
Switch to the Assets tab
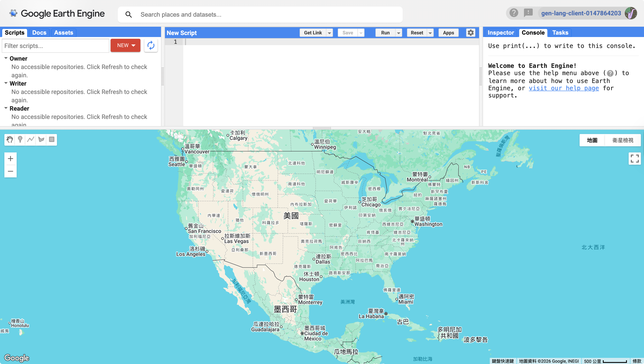click(x=64, y=33)
